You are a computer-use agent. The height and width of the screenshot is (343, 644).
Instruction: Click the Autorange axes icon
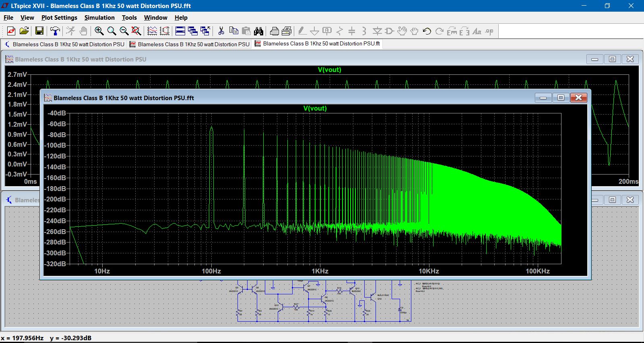[x=165, y=31]
